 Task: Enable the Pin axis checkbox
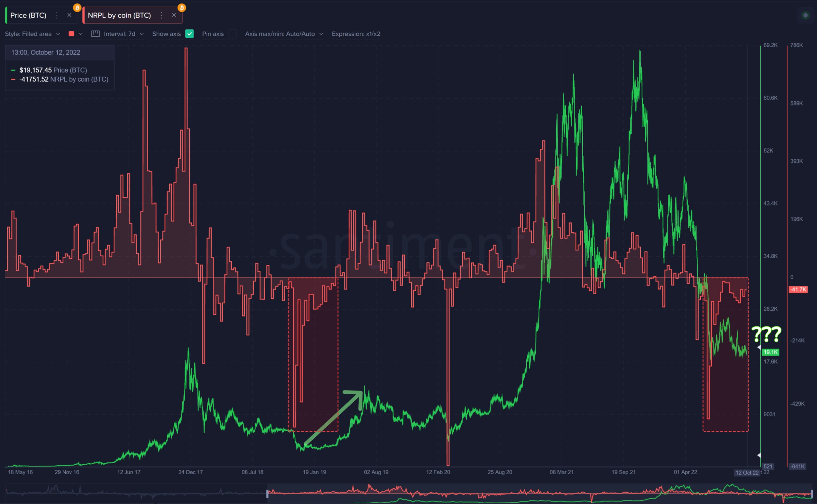click(x=232, y=34)
